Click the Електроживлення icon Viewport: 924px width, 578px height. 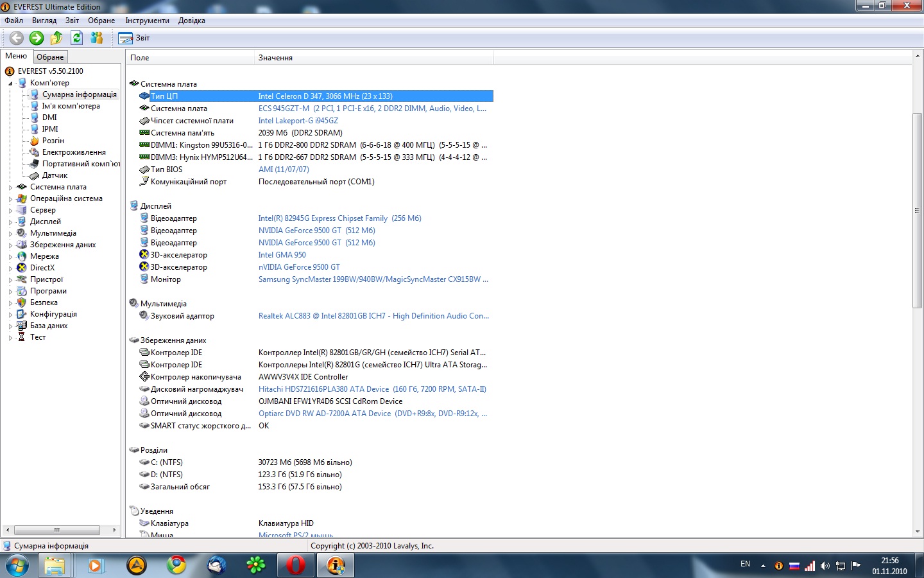coord(35,152)
